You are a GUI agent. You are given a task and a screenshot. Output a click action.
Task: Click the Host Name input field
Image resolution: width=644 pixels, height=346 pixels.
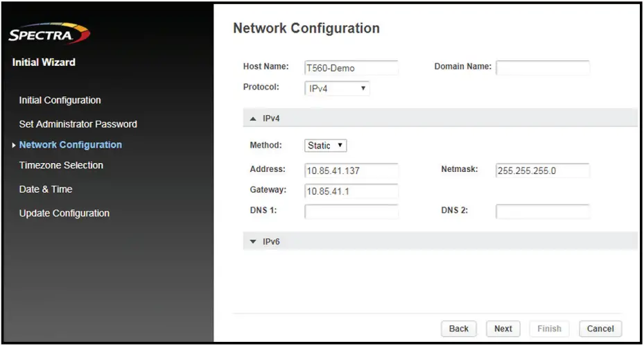(351, 68)
